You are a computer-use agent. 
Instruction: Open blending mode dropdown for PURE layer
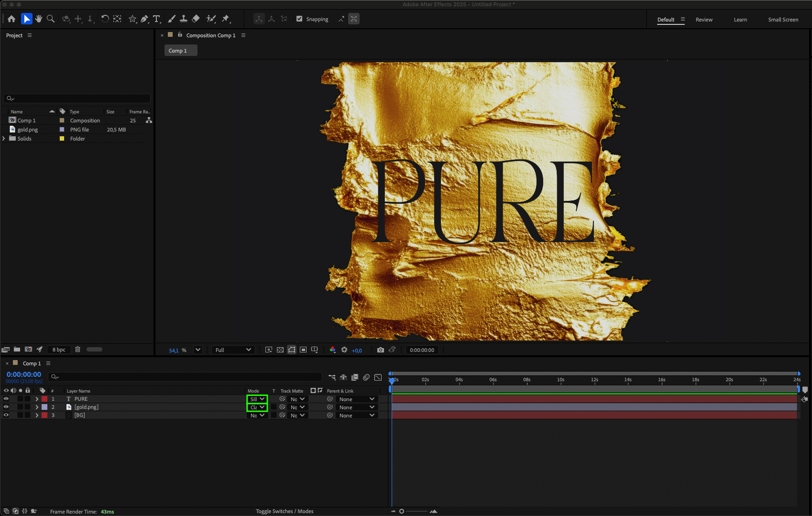[257, 399]
